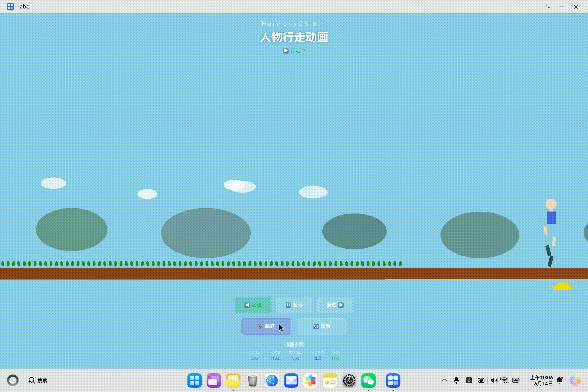The width and height of the screenshot is (588, 392).
Task: Switch input method via 英 icon
Action: 469,381
